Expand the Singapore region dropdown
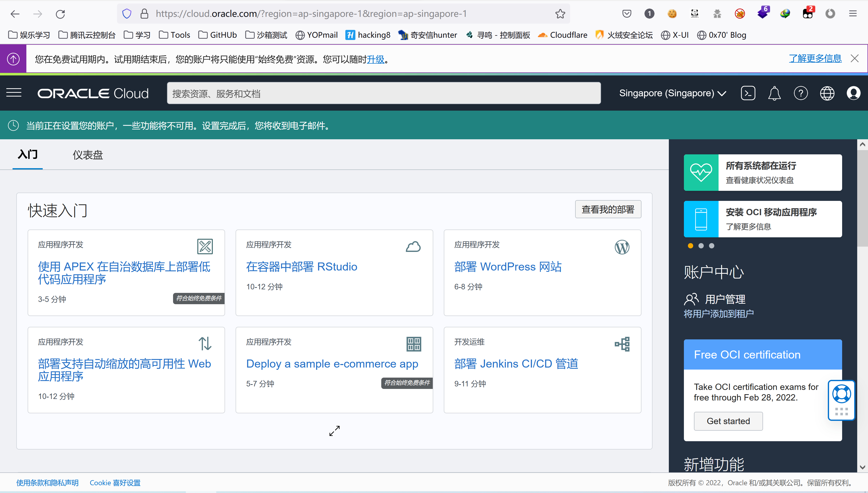Image resolution: width=868 pixels, height=493 pixels. click(x=672, y=93)
